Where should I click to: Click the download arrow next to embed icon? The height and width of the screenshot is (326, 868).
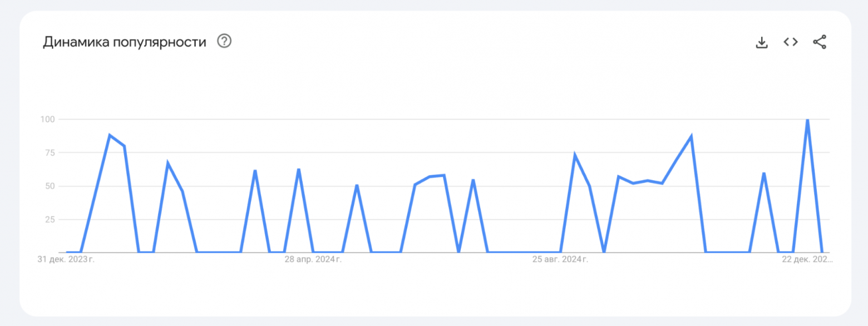click(x=761, y=42)
